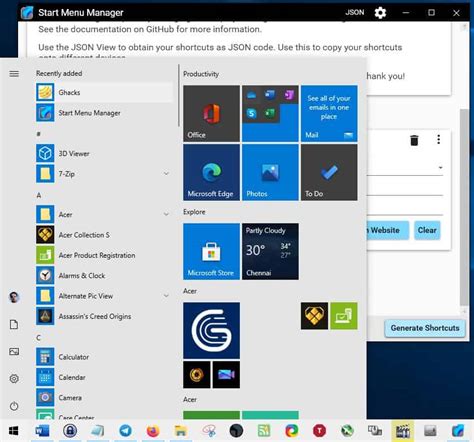Image resolution: width=474 pixels, height=442 pixels.
Task: Open Camera app
Action: [104, 397]
